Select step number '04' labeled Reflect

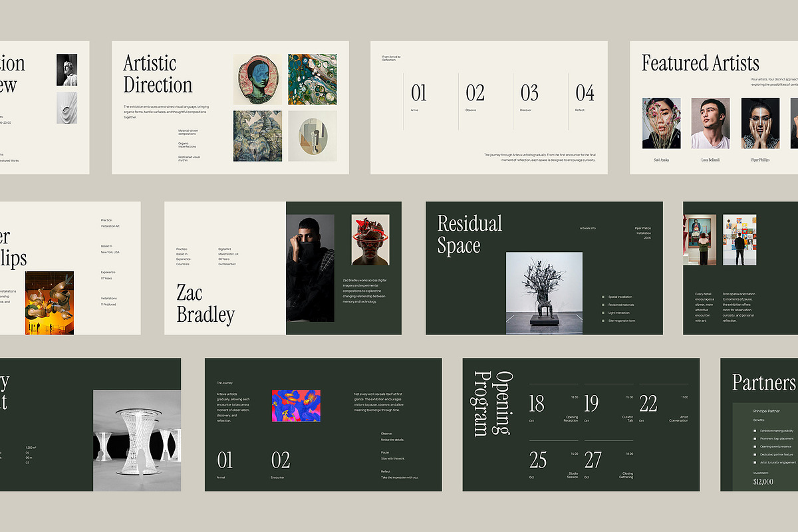tap(585, 92)
